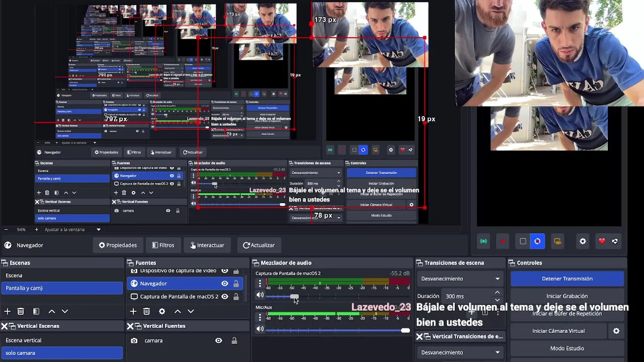Hide the camara source
Image resolution: width=644 pixels, height=362 pixels.
[x=218, y=340]
